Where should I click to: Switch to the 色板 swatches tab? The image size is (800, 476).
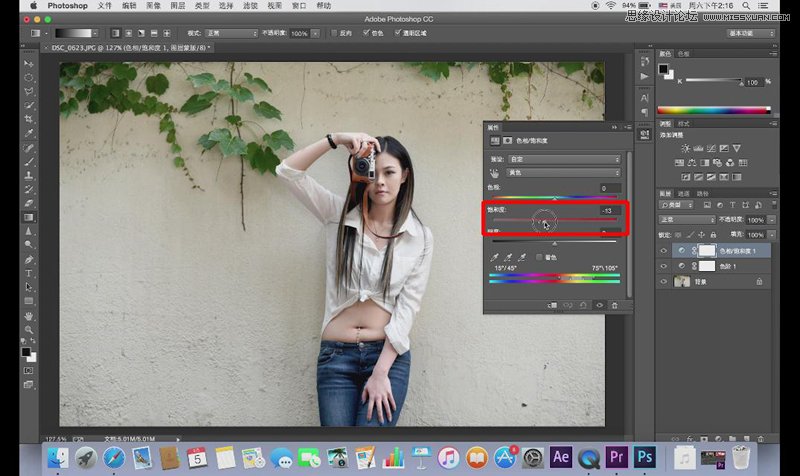tap(683, 54)
